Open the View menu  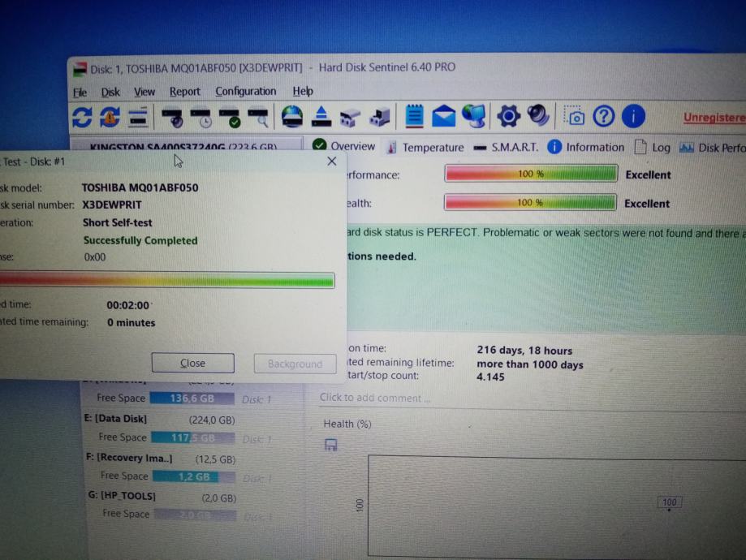[x=144, y=92]
